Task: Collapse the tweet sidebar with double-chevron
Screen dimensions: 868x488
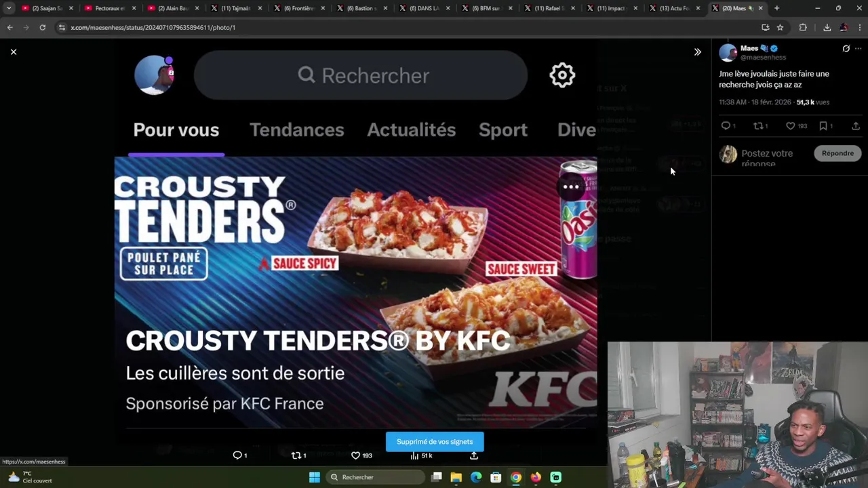Action: 697,52
